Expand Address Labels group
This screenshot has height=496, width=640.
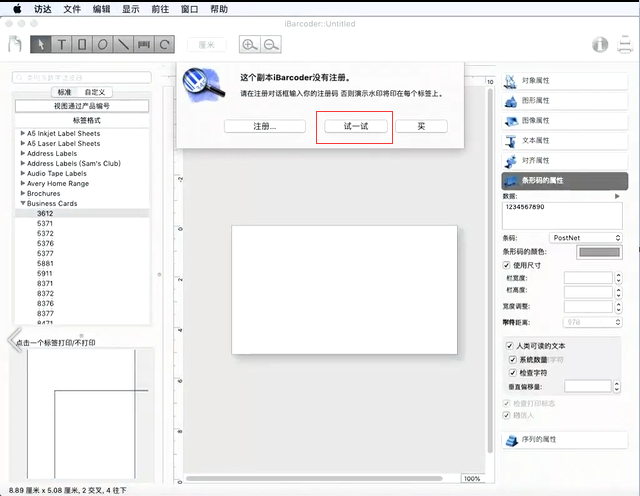(x=23, y=153)
